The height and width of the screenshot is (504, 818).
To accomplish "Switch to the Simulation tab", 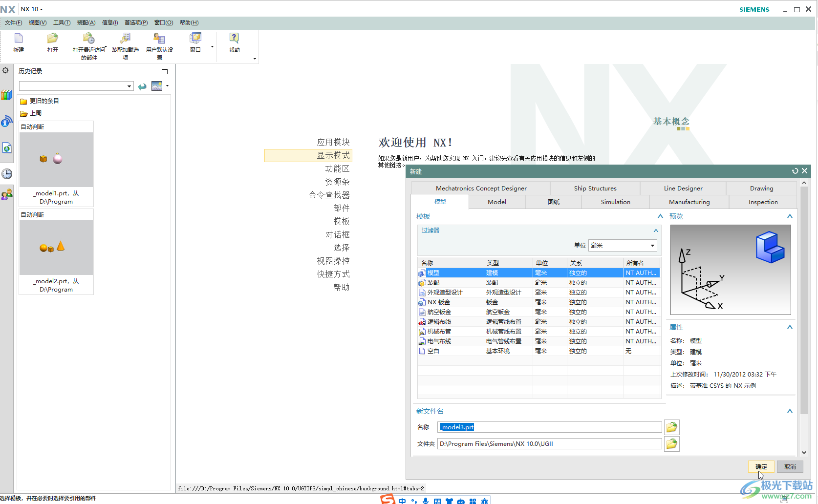I will pos(616,202).
